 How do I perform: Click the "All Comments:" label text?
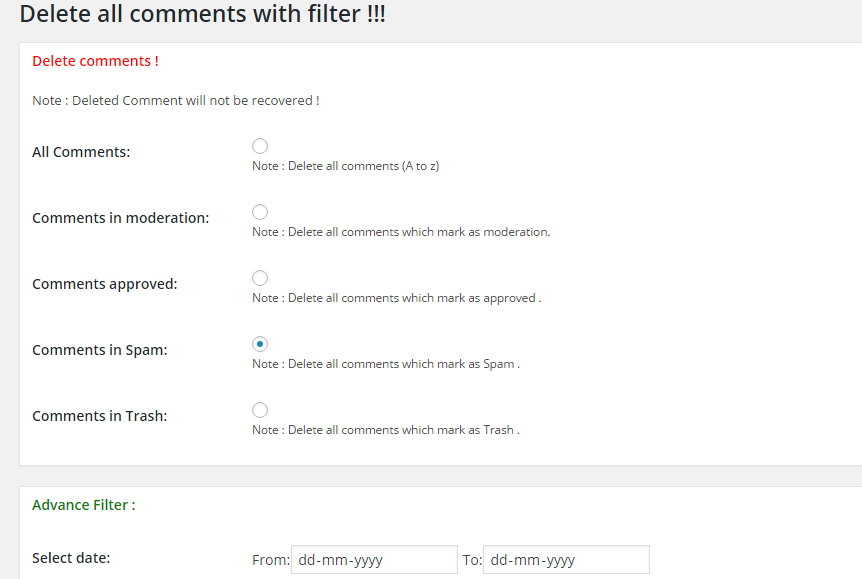81,152
